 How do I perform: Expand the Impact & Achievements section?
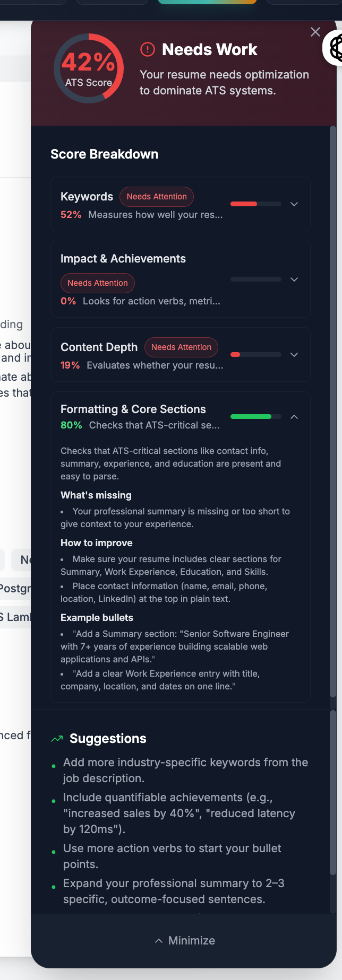point(294,279)
